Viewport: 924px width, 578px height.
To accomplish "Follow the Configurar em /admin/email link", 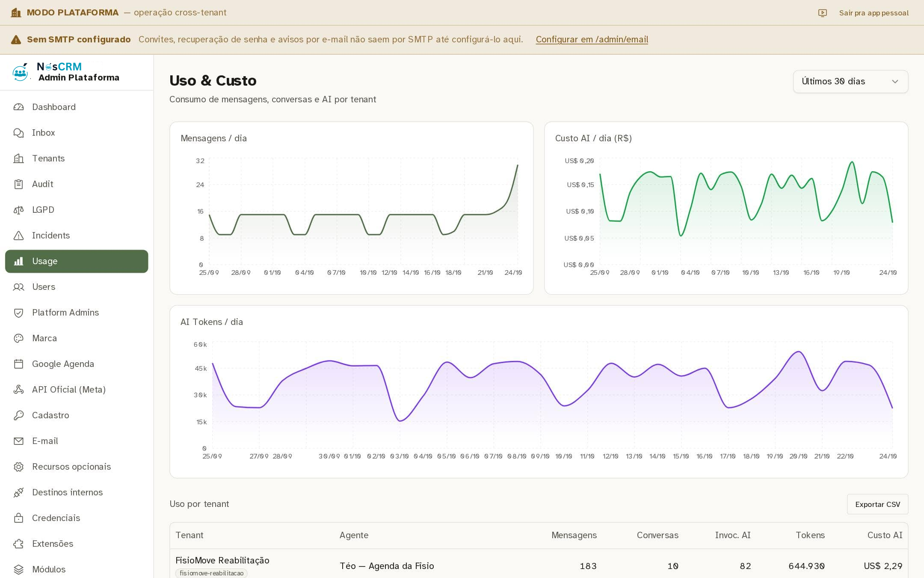I will pos(592,39).
